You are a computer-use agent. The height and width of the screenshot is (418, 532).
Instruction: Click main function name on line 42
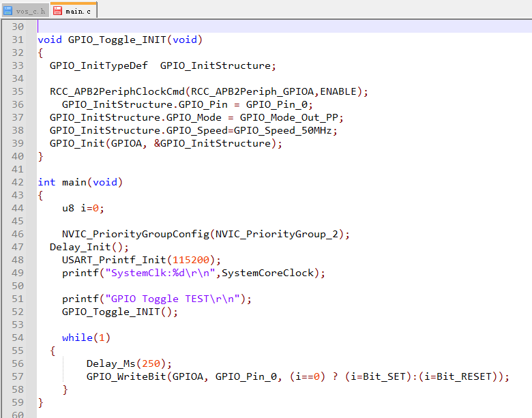74,182
